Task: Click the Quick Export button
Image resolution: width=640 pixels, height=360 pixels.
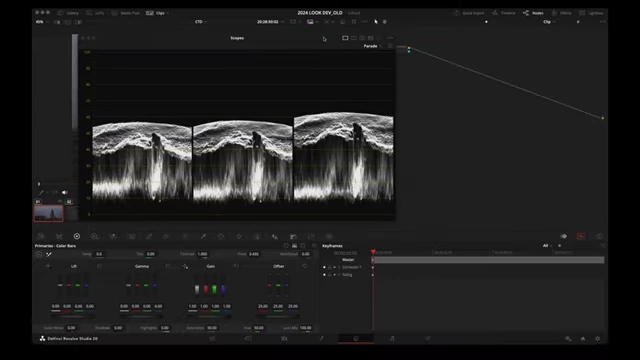Action: pyautogui.click(x=469, y=13)
